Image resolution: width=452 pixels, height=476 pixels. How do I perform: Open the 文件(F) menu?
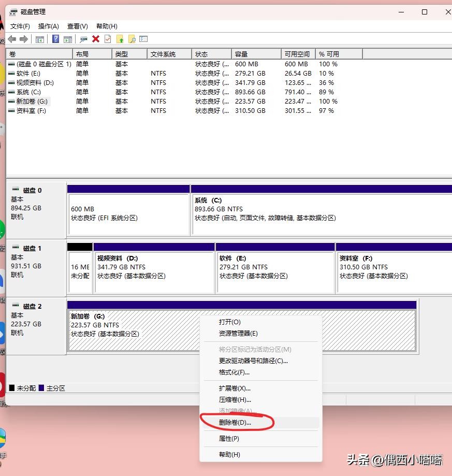(x=20, y=26)
